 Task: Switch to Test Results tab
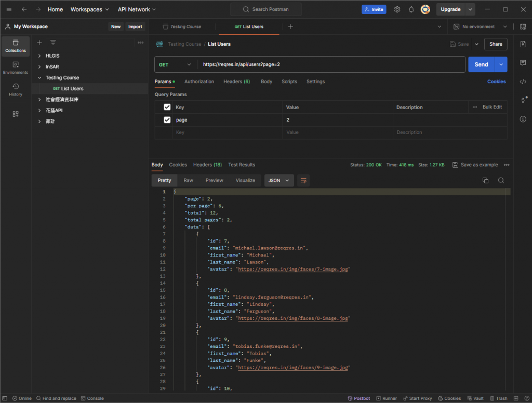tap(242, 165)
